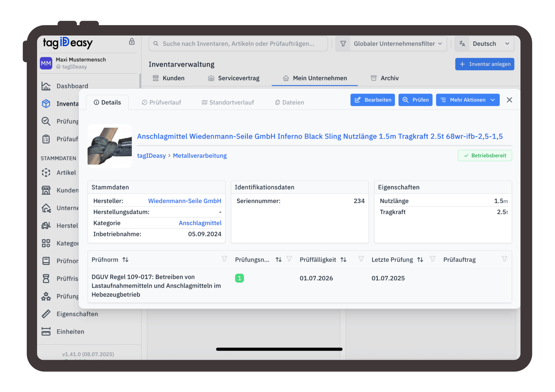Image resolution: width=555 pixels, height=392 pixels.
Task: Open the Prüfverlauf tab
Action: point(162,102)
